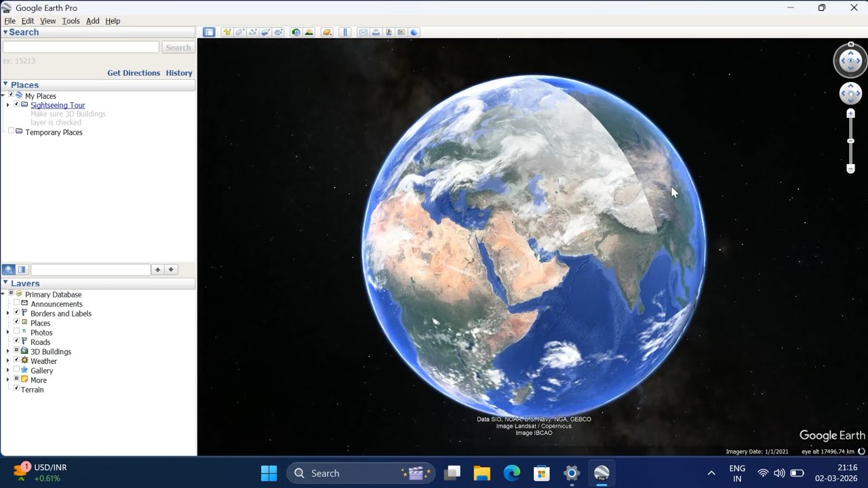Click the Print toolbar icon
The width and height of the screenshot is (868, 488).
point(376,32)
